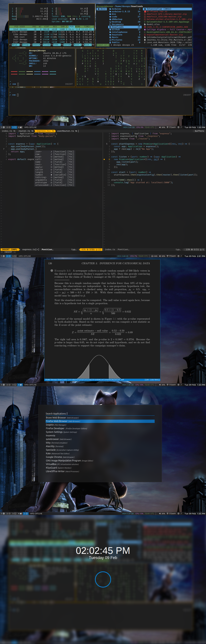Click the Desktop folder icon in ranger
The width and height of the screenshot is (206, 644).
[110, 22]
